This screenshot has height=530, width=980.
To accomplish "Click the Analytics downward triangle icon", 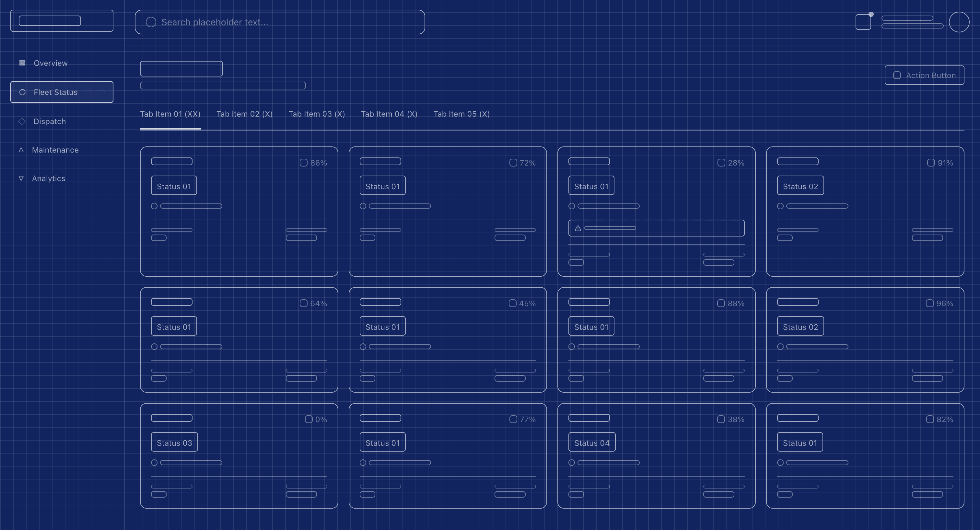I will pos(21,178).
